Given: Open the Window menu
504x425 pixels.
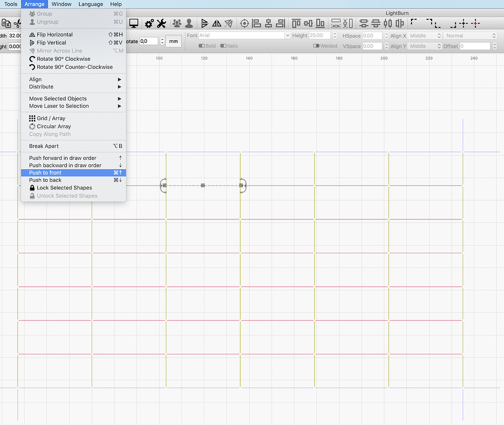Looking at the screenshot, I should (61, 4).
